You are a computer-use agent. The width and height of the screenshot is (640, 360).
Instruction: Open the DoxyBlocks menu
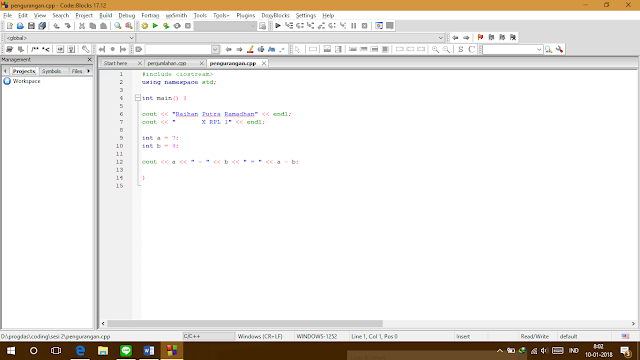(x=276, y=16)
